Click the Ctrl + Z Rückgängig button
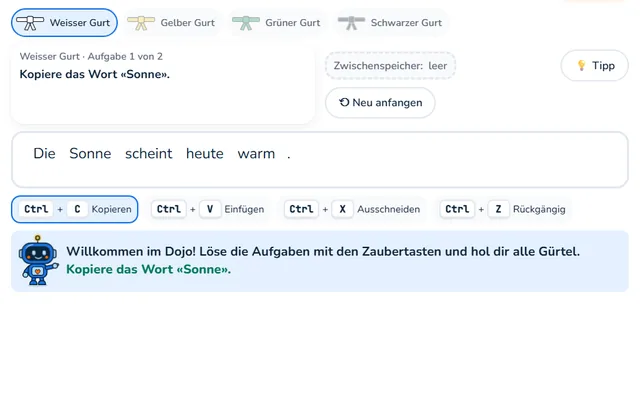The image size is (640, 416). (503, 209)
